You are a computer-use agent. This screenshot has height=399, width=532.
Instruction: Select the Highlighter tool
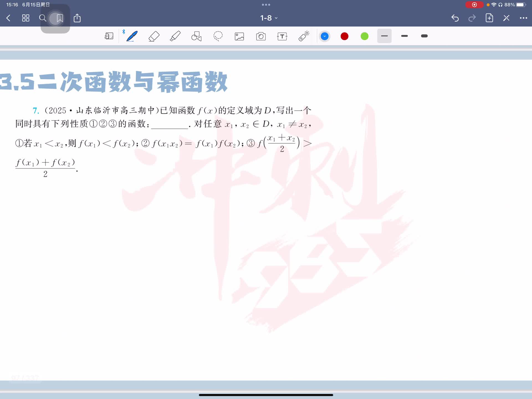pos(175,36)
